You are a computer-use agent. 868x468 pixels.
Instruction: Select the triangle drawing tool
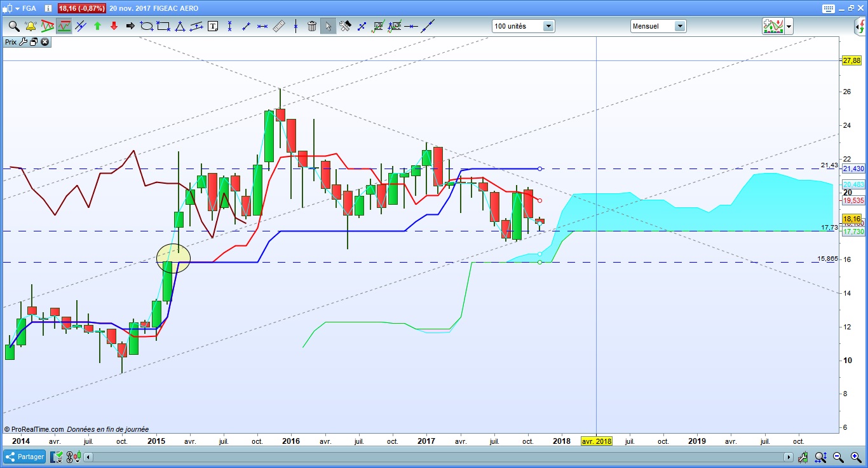point(180,26)
